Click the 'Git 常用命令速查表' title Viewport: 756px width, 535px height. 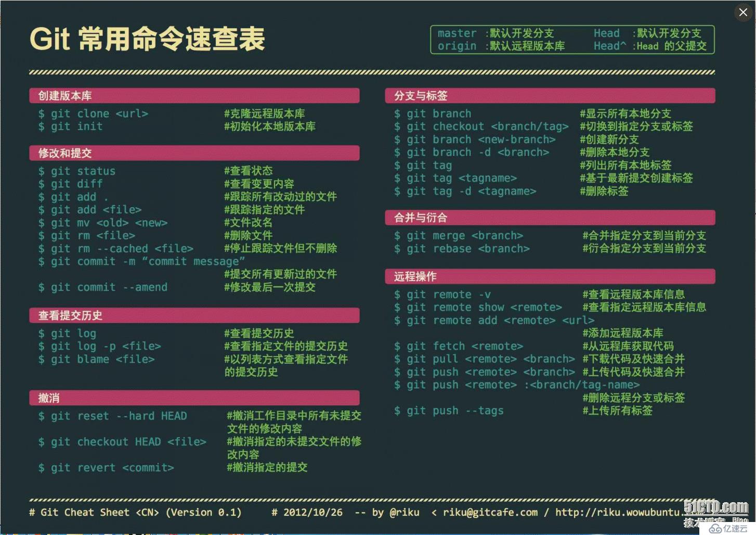coord(147,39)
